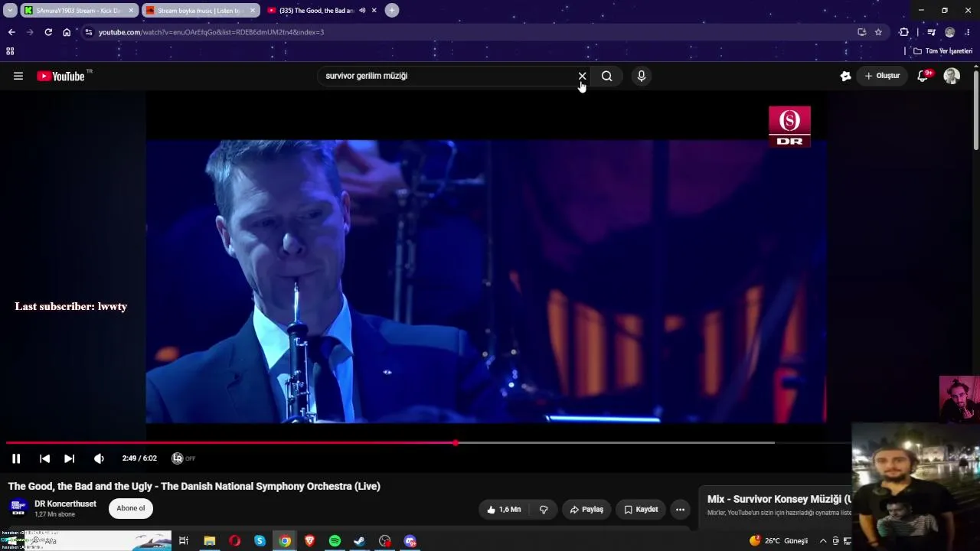The image size is (980, 551).
Task: Click the install app icon in address bar
Action: (862, 32)
